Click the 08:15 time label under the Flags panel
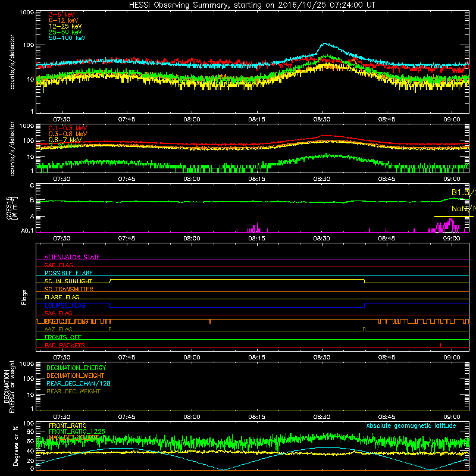The width and height of the screenshot is (476, 476). point(256,357)
